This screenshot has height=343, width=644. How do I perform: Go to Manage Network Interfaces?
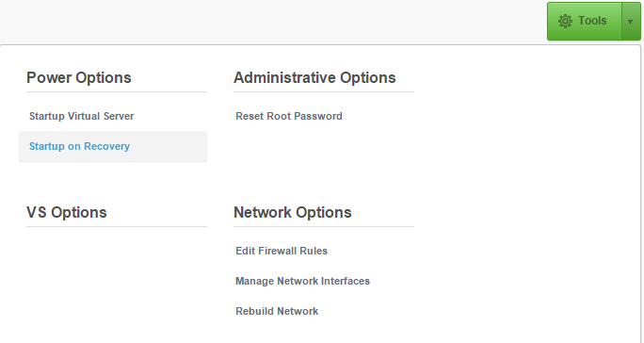pos(302,281)
